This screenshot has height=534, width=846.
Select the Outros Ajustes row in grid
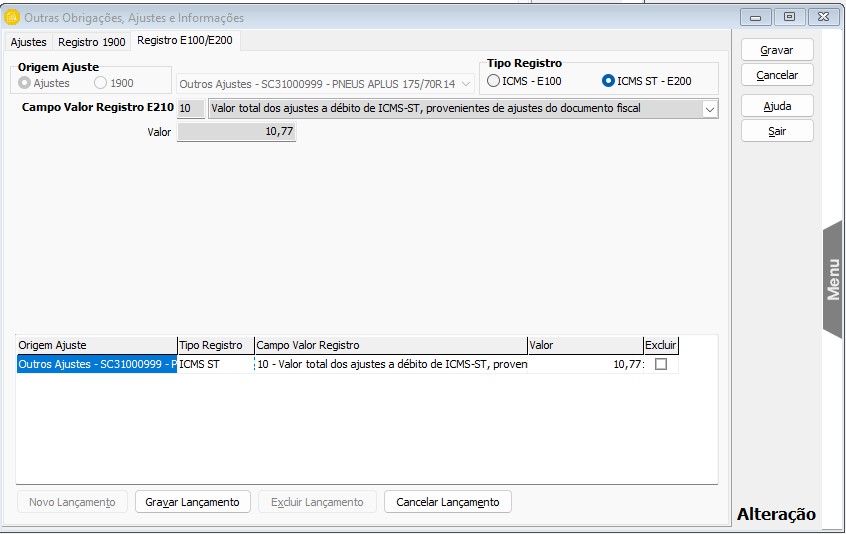click(96, 365)
